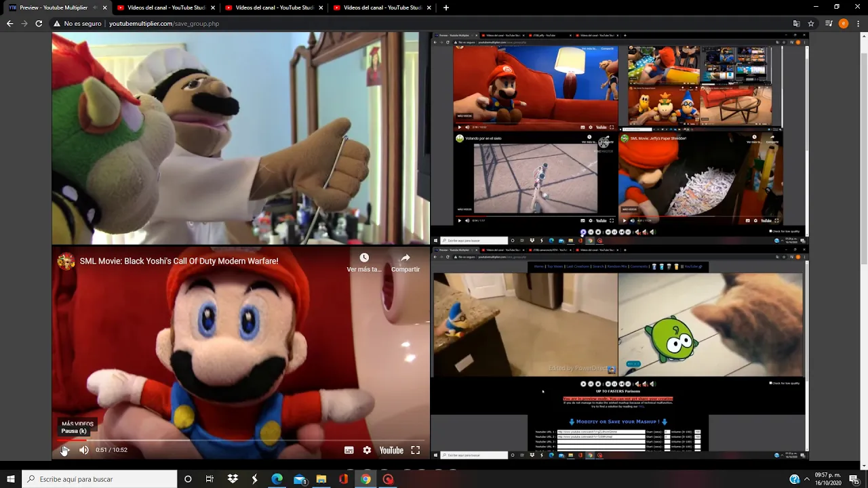The height and width of the screenshot is (488, 868).
Task: Go back in Chrome
Action: (9, 23)
